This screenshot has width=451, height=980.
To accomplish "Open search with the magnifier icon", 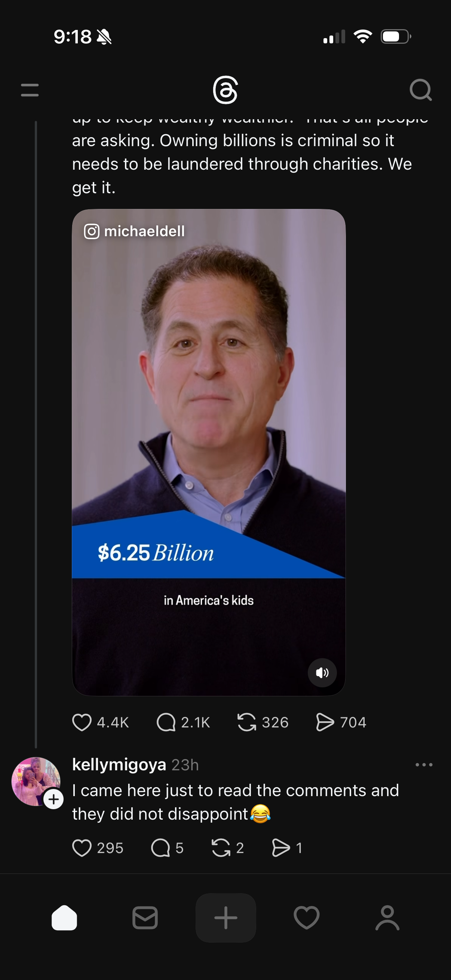I will (x=421, y=90).
